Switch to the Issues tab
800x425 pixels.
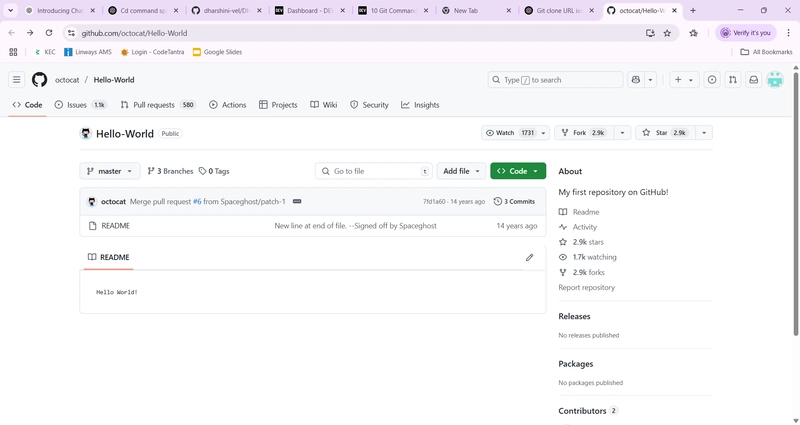(80, 105)
